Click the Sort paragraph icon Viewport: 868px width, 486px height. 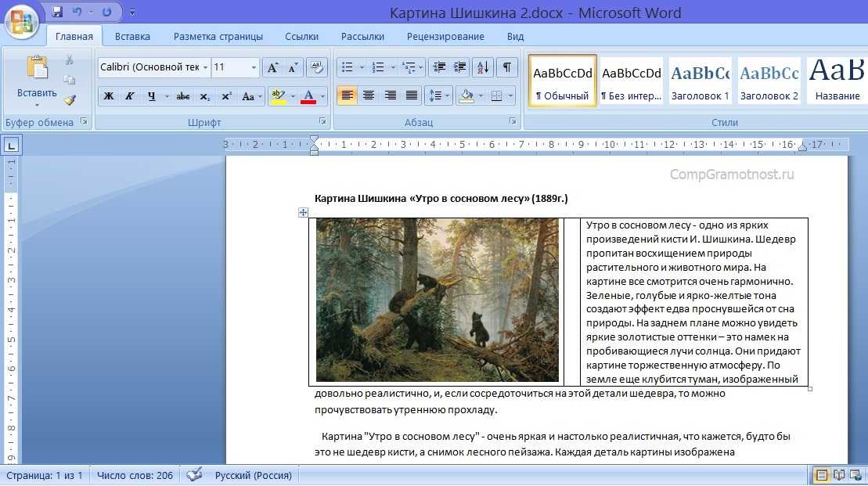483,67
